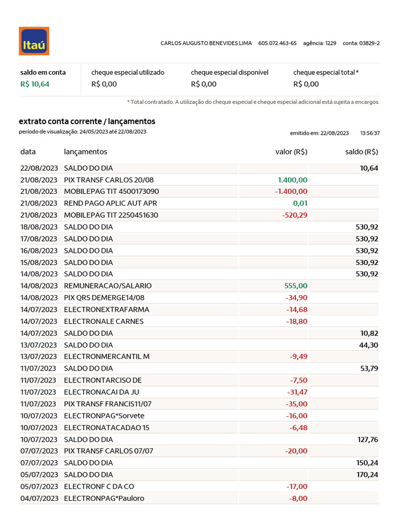This screenshot has height=532, width=399.
Task: Click the green R$ 10,64 account balance
Action: point(35,84)
